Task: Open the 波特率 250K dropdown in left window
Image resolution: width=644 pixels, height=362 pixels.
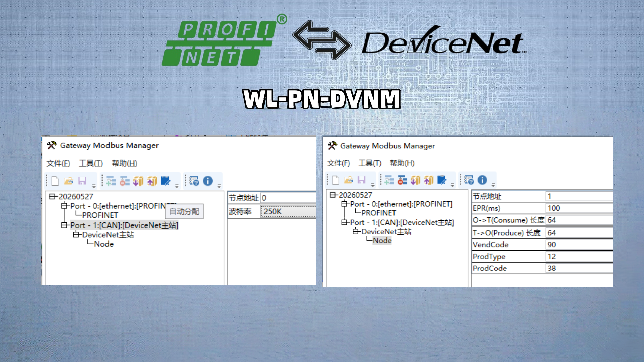Action: click(x=288, y=211)
